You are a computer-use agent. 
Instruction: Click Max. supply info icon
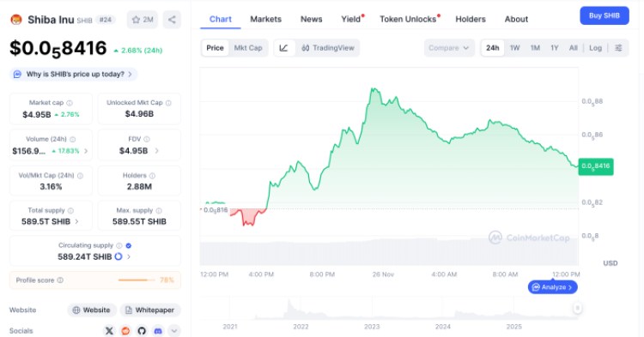click(x=159, y=210)
